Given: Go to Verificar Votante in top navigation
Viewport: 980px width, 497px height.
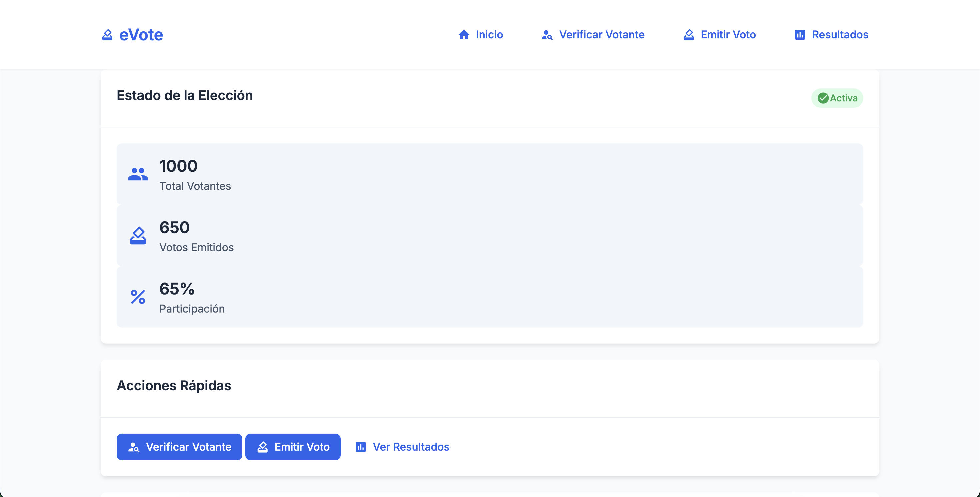Looking at the screenshot, I should [601, 35].
